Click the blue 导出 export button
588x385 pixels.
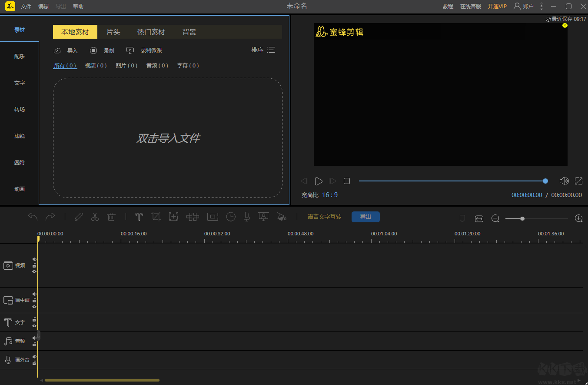[x=365, y=217]
